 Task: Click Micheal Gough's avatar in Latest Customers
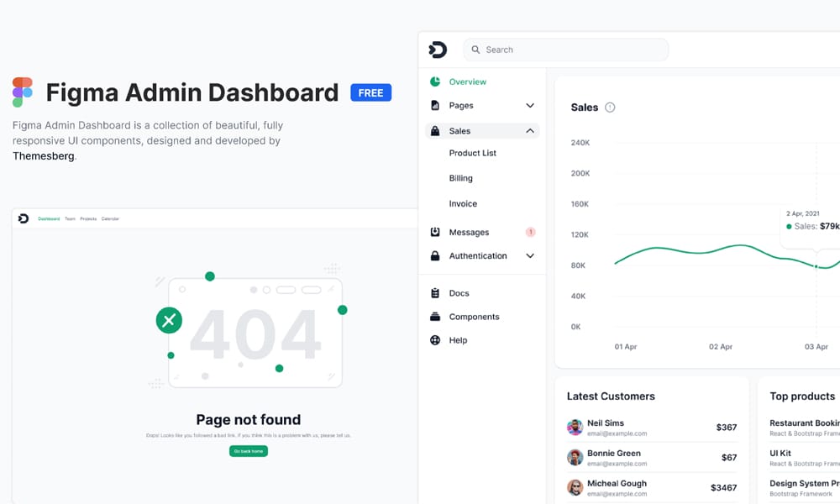tap(575, 487)
